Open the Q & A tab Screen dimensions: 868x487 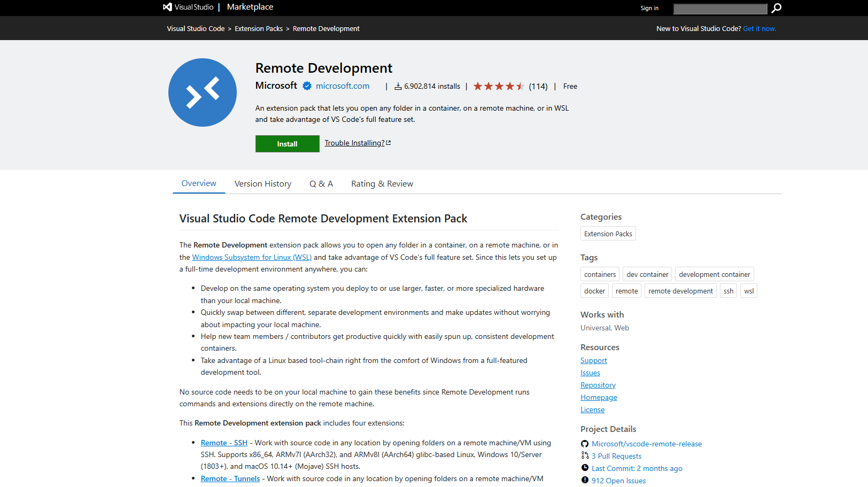[321, 184]
